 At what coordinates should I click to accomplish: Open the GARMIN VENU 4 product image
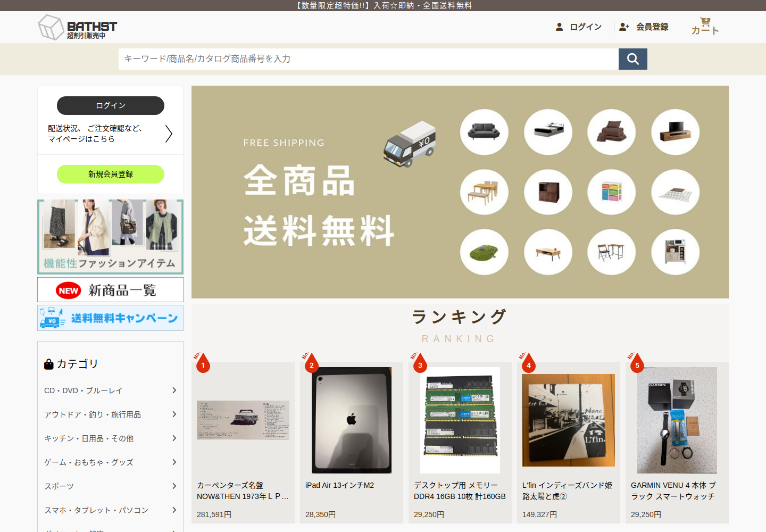pyautogui.click(x=677, y=420)
